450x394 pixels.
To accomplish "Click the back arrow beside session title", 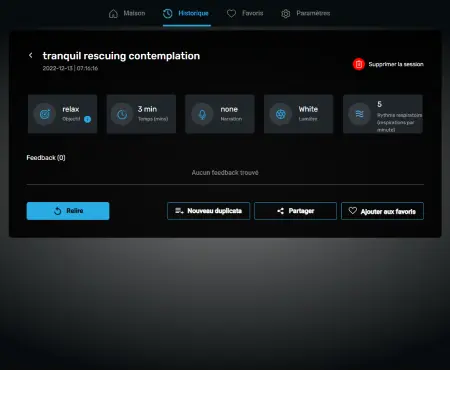I will click(x=31, y=55).
